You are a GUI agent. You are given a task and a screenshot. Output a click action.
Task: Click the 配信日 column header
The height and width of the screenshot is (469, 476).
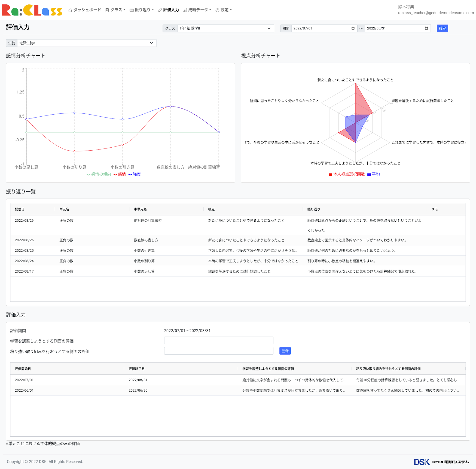click(20, 209)
